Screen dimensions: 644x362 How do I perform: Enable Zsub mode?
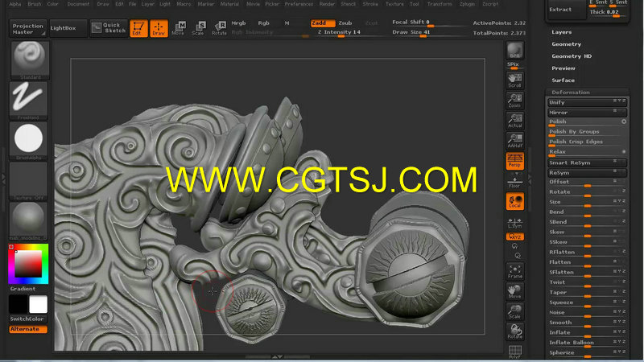click(x=345, y=23)
